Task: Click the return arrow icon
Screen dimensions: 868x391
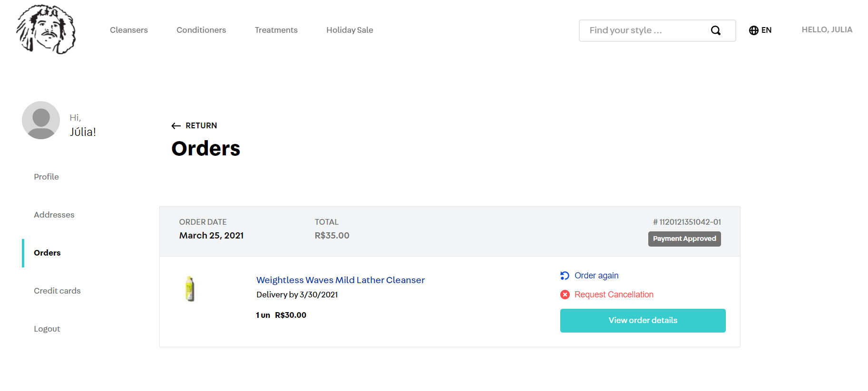Action: coord(176,126)
